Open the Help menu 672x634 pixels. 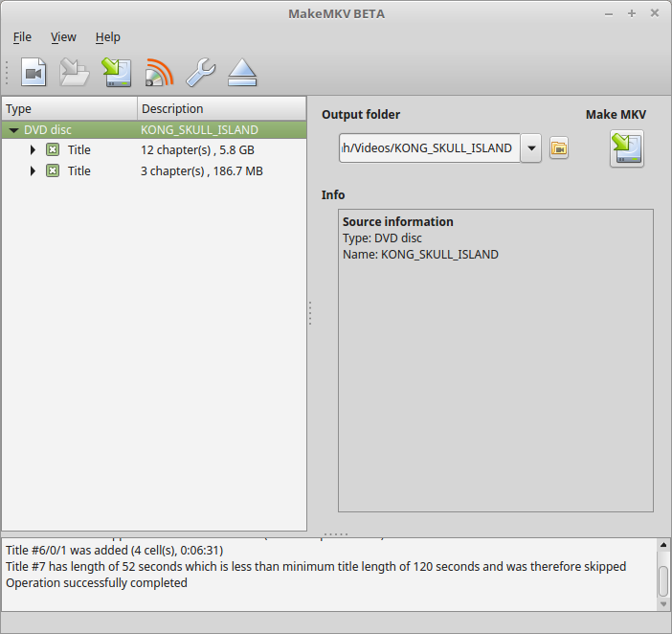[x=107, y=37]
